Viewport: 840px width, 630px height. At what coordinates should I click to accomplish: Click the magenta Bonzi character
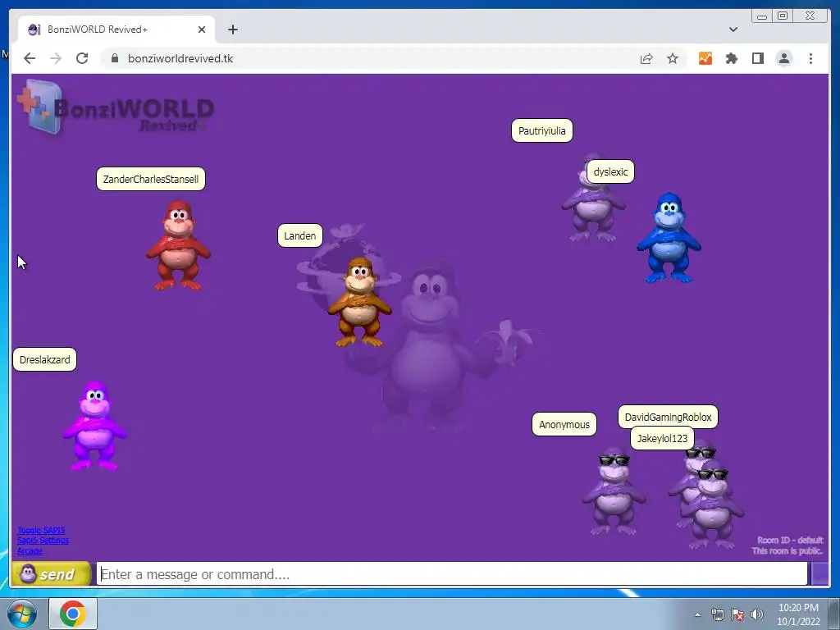(x=95, y=426)
